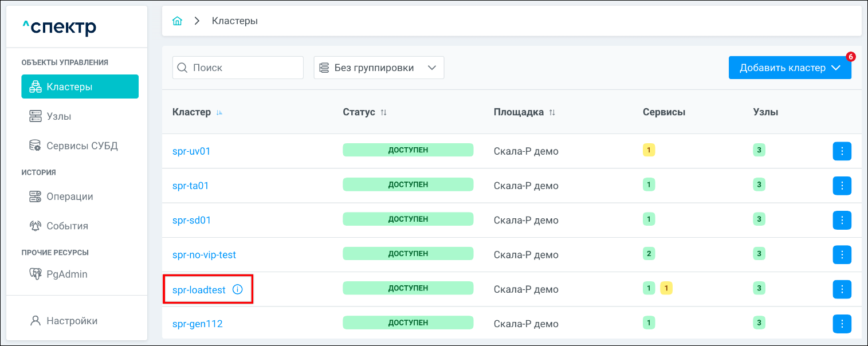Open События in the sidebar
The height and width of the screenshot is (346, 868).
click(x=67, y=226)
